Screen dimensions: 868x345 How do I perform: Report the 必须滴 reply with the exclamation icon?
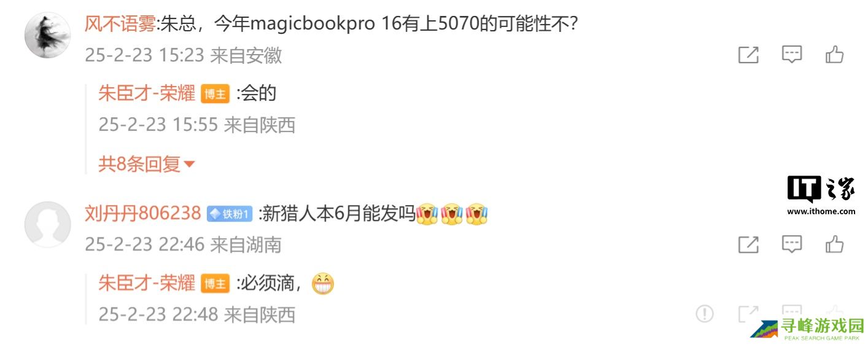705,314
